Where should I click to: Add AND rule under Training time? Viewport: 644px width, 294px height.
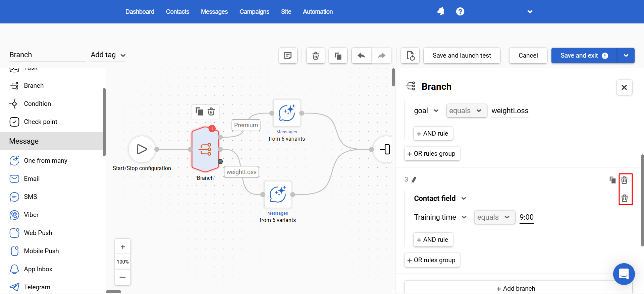pyautogui.click(x=433, y=240)
